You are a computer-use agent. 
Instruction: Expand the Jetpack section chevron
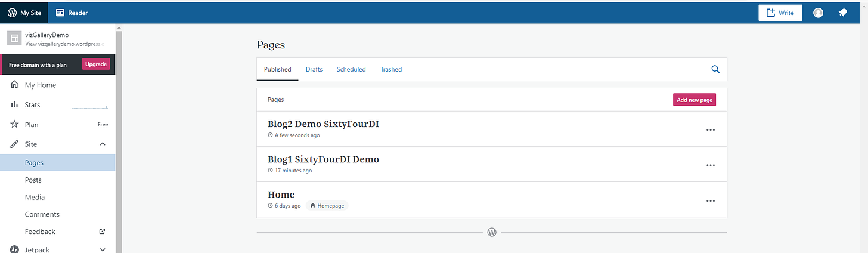103,249
